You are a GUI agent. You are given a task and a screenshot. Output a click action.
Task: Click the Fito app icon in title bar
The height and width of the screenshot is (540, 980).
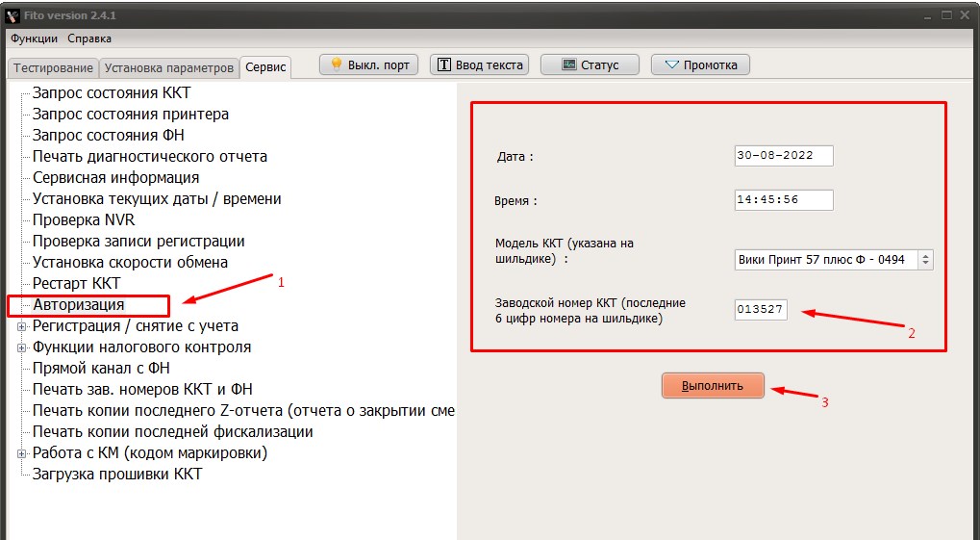12,15
